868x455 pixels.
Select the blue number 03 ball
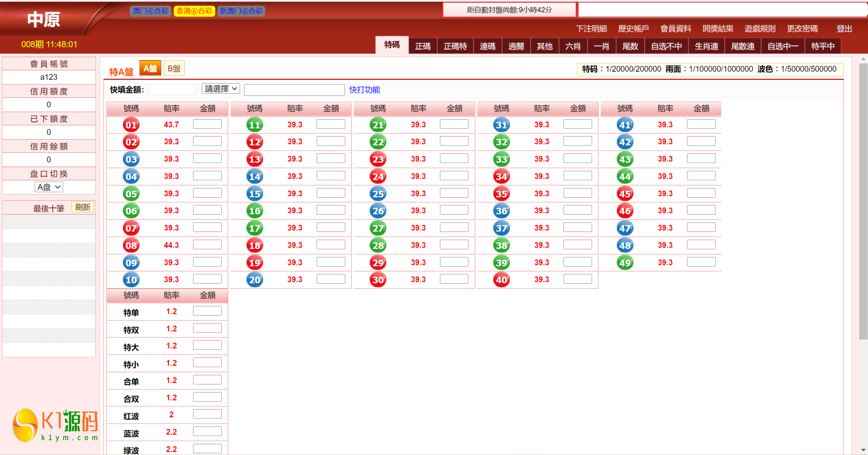(x=131, y=159)
